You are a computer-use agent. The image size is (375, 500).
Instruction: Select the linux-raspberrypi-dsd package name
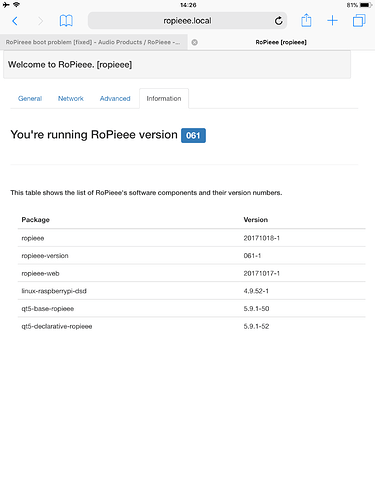click(54, 291)
